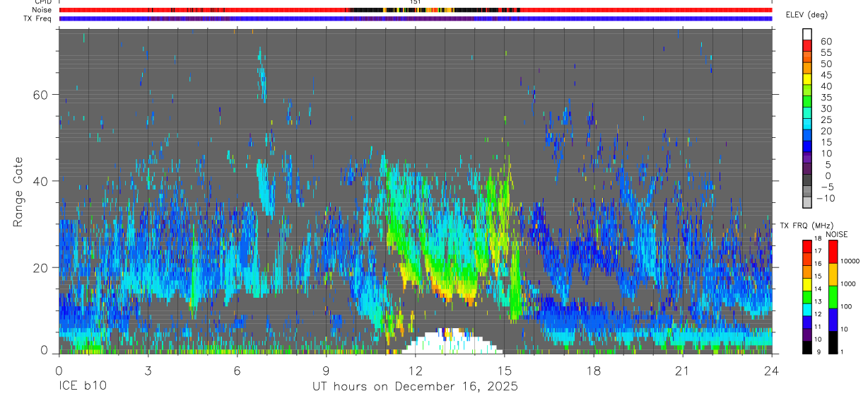Click the '45' label in ELEV legend
Image resolution: width=868 pixels, height=401 pixels.
tap(826, 75)
